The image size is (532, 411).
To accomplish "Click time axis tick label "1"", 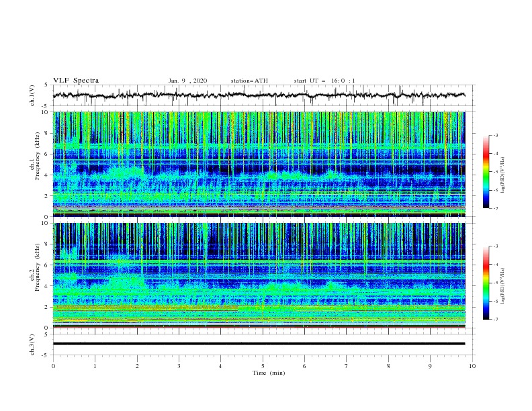I will (x=95, y=366).
